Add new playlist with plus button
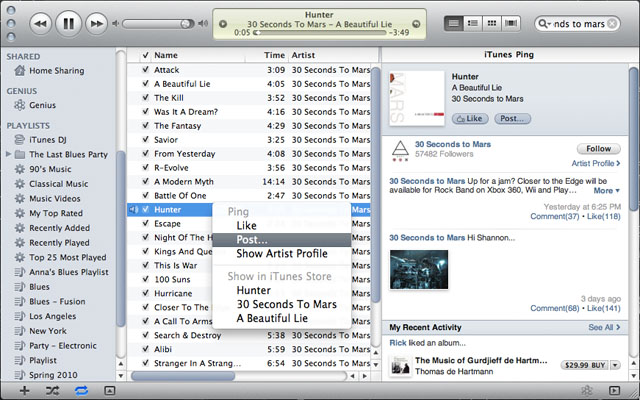This screenshot has height=400, width=640. (x=24, y=391)
